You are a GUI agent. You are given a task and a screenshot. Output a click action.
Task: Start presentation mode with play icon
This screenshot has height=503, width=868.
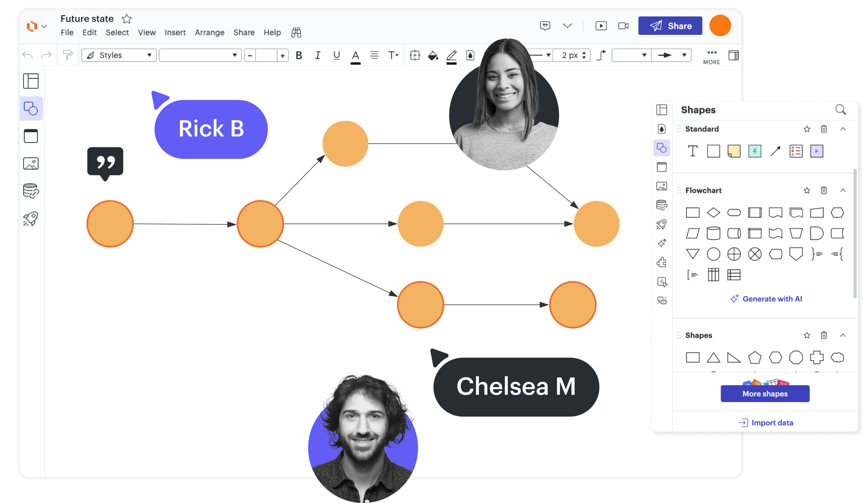coord(601,26)
